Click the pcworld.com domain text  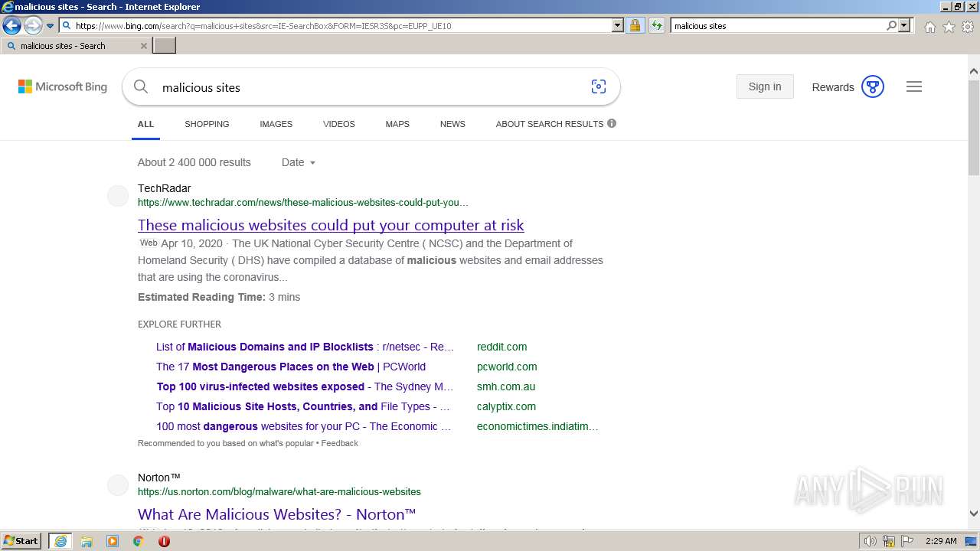507,367
